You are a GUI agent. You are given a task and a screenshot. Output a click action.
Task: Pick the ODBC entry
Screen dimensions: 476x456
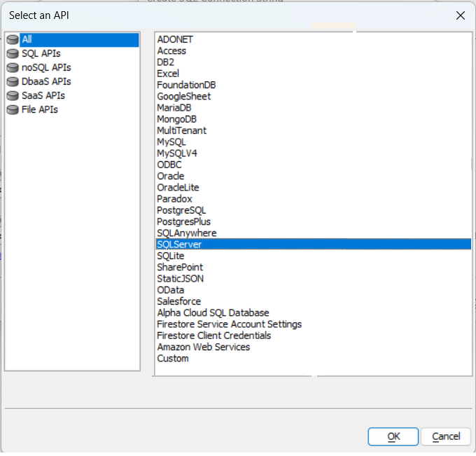(x=169, y=165)
